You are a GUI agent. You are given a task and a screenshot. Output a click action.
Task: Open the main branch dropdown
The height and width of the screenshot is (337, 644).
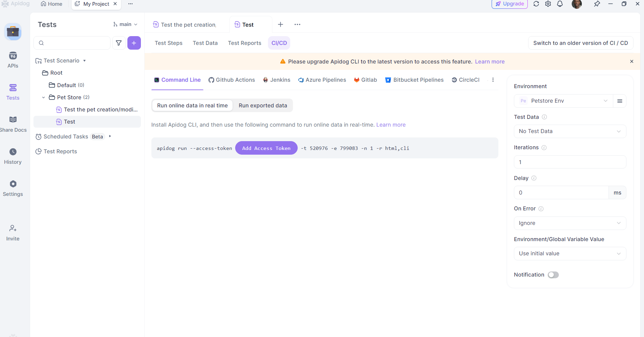coord(125,24)
